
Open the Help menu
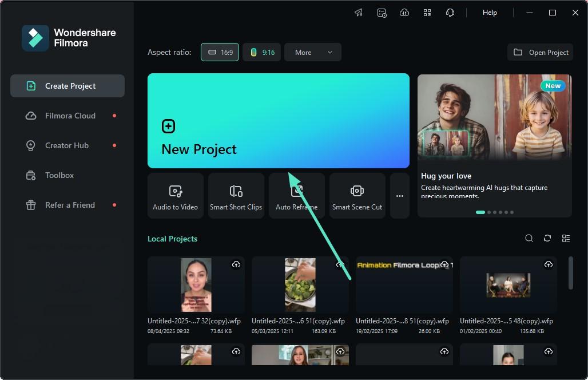(x=490, y=13)
